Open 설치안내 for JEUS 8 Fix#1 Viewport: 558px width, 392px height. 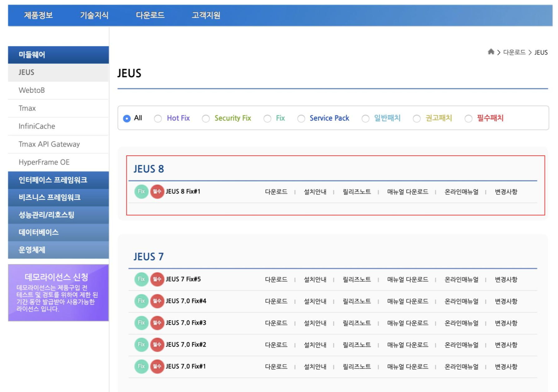315,192
